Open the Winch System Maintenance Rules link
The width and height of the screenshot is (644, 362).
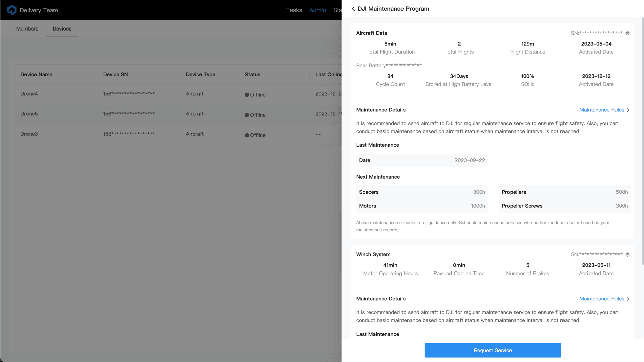601,299
